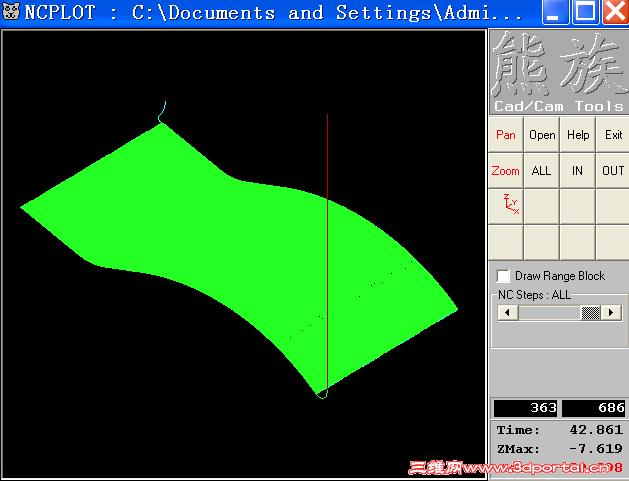Click the 686 coordinate readout
The height and width of the screenshot is (481, 629).
click(594, 408)
